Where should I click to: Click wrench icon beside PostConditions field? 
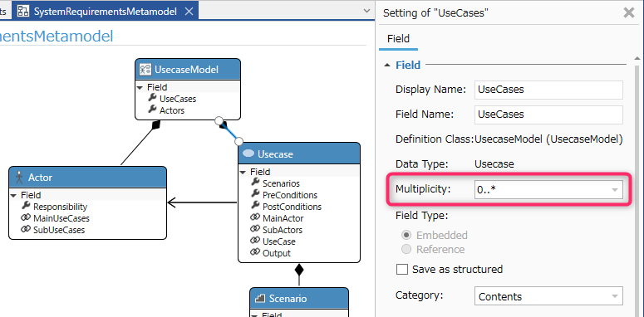click(x=255, y=206)
